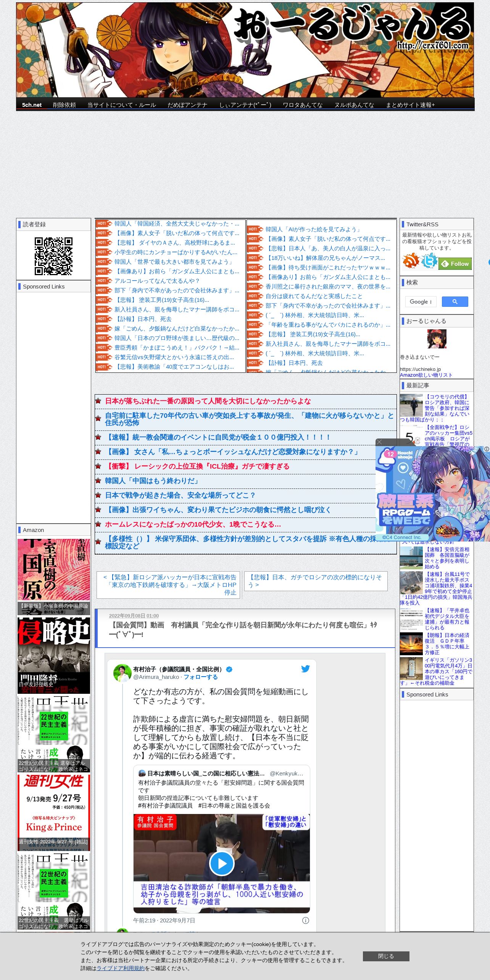Click the Google custom search input field

421,301
